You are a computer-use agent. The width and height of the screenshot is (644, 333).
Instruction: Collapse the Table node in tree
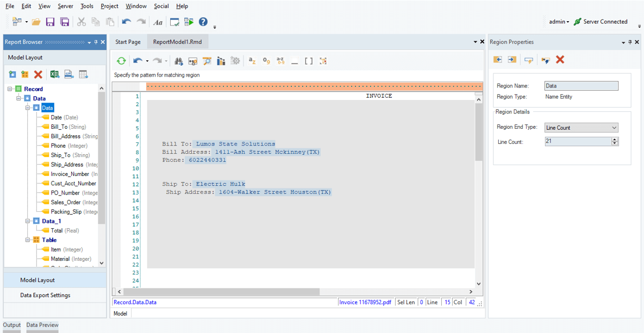tap(28, 240)
